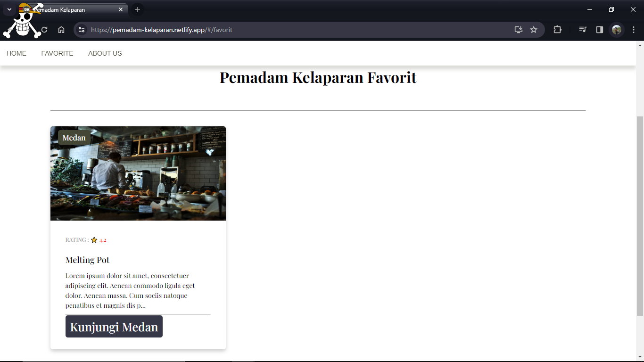Click the Melting Pot restaurant photo

[138, 173]
